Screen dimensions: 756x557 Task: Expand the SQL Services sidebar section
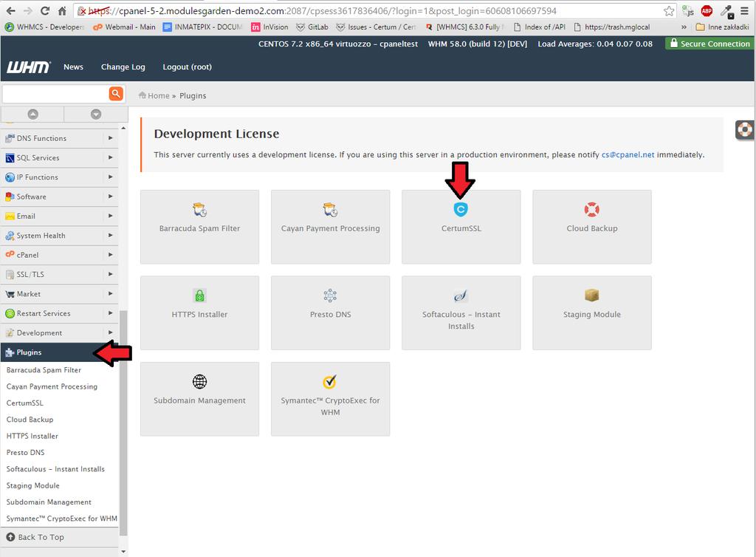click(59, 157)
